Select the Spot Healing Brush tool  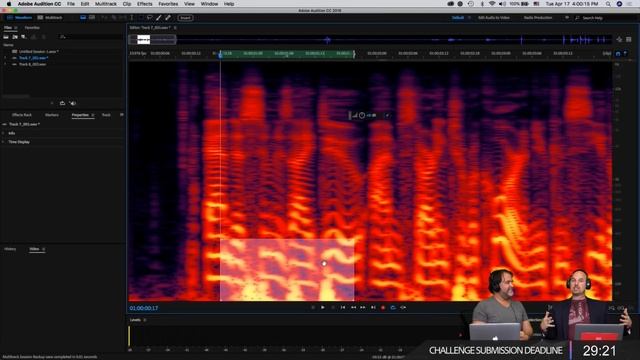click(168, 18)
